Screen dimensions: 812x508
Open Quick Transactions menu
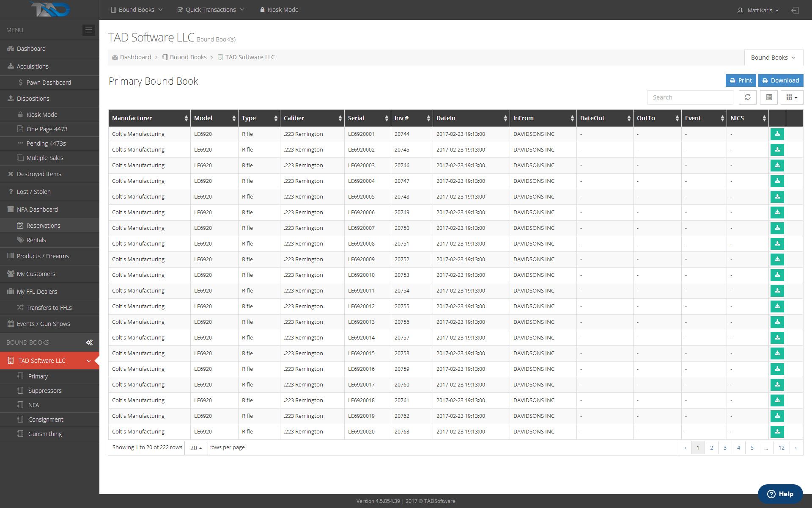(211, 10)
